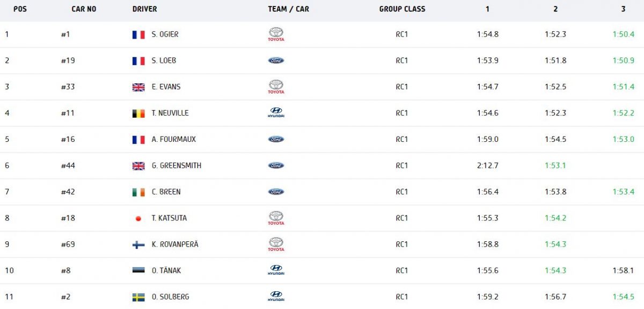Select driver name S. Loeb
The width and height of the screenshot is (644, 309).
click(x=164, y=61)
